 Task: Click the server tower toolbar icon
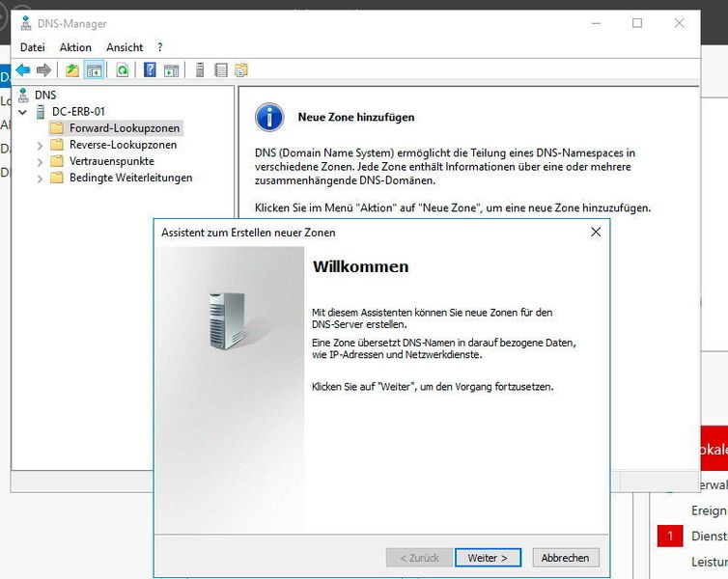(200, 69)
